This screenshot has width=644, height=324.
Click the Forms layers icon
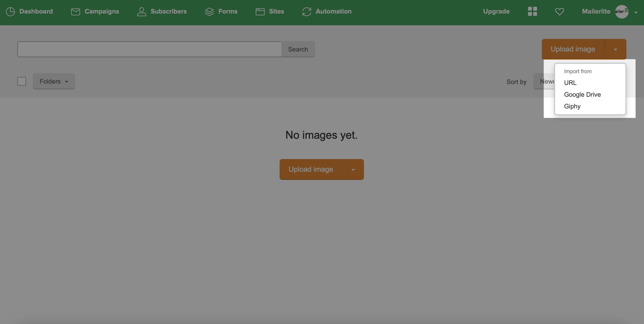(x=209, y=12)
